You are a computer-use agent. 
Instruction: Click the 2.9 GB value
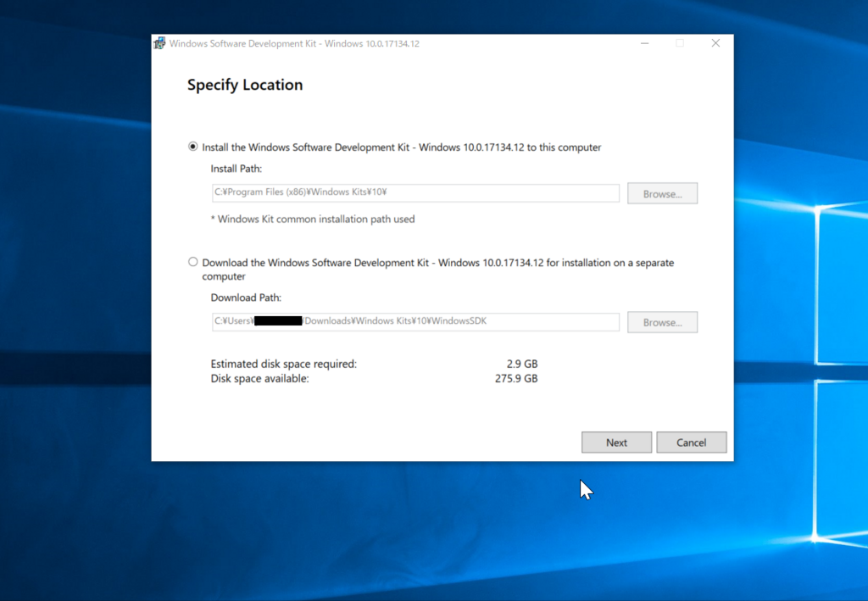coord(522,364)
